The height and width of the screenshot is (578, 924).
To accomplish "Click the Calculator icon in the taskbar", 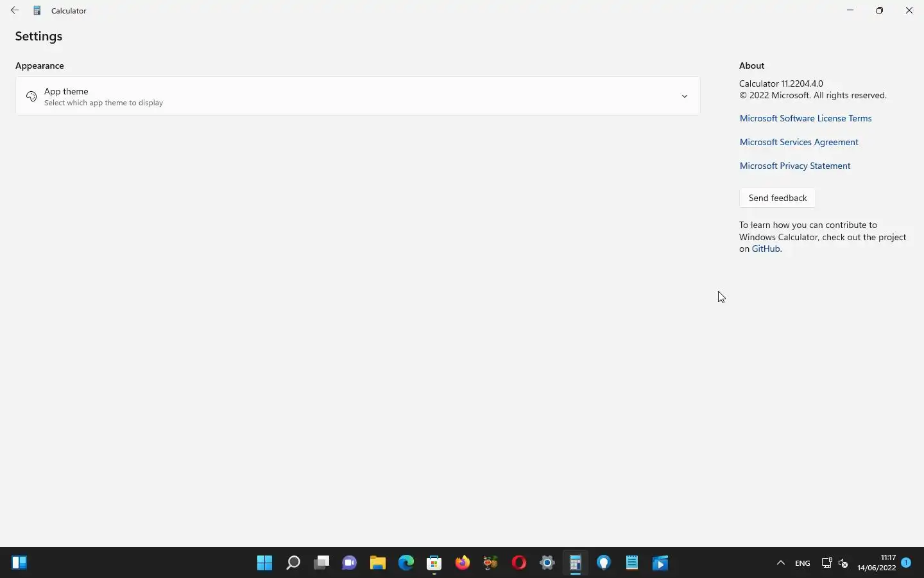I will point(576,563).
